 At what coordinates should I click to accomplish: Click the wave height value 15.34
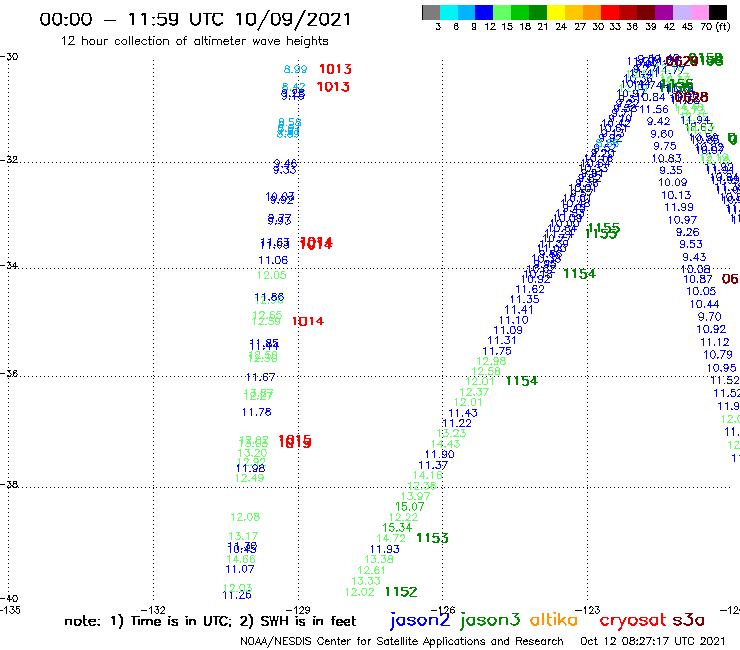tap(397, 528)
